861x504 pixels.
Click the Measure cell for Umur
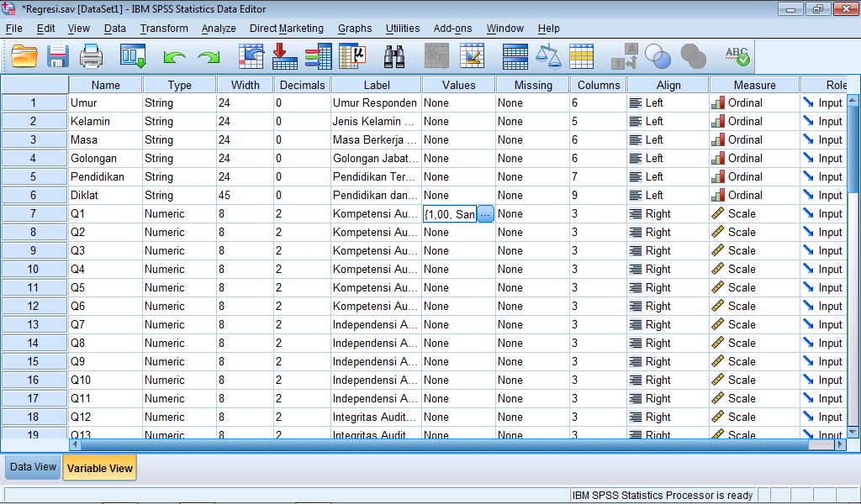click(x=754, y=103)
